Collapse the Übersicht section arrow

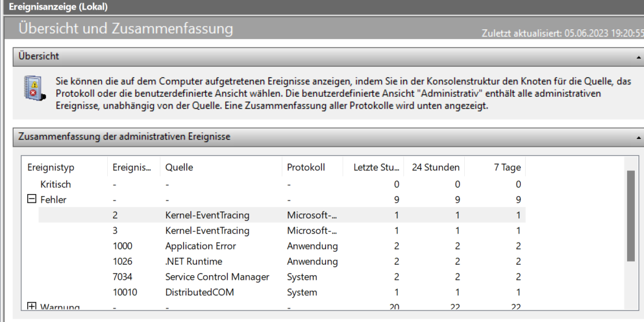click(639, 56)
